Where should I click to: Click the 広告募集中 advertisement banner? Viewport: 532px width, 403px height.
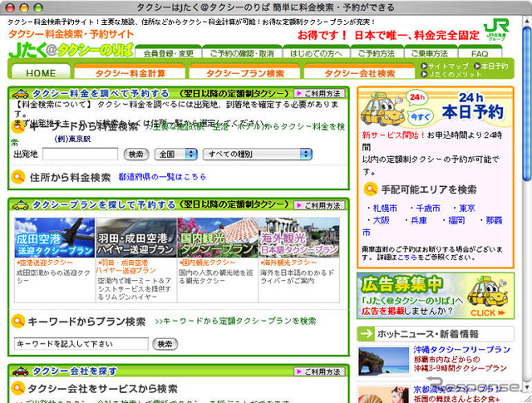coord(436,296)
